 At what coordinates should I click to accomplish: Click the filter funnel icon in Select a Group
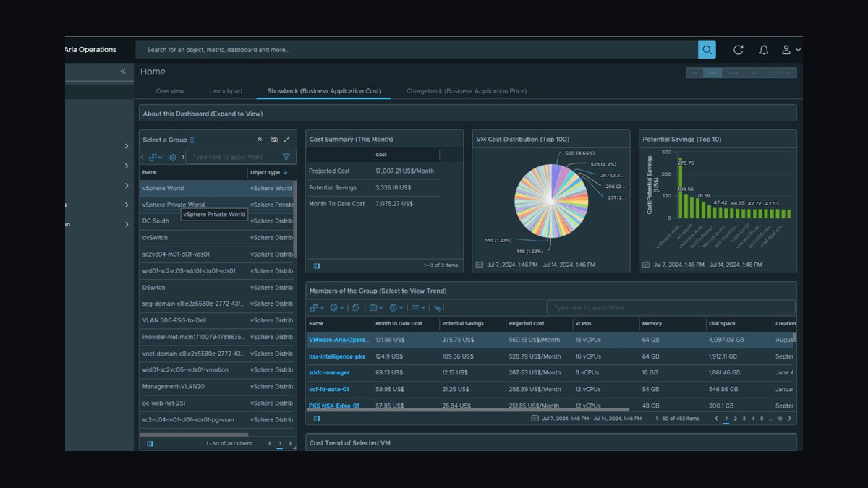tap(286, 157)
